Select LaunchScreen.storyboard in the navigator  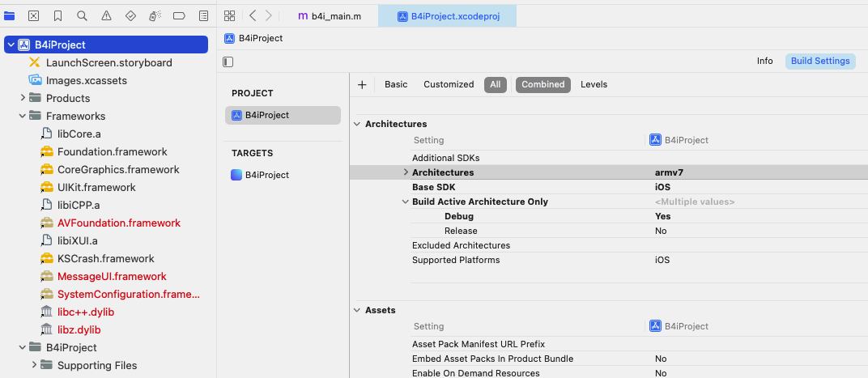pos(108,62)
